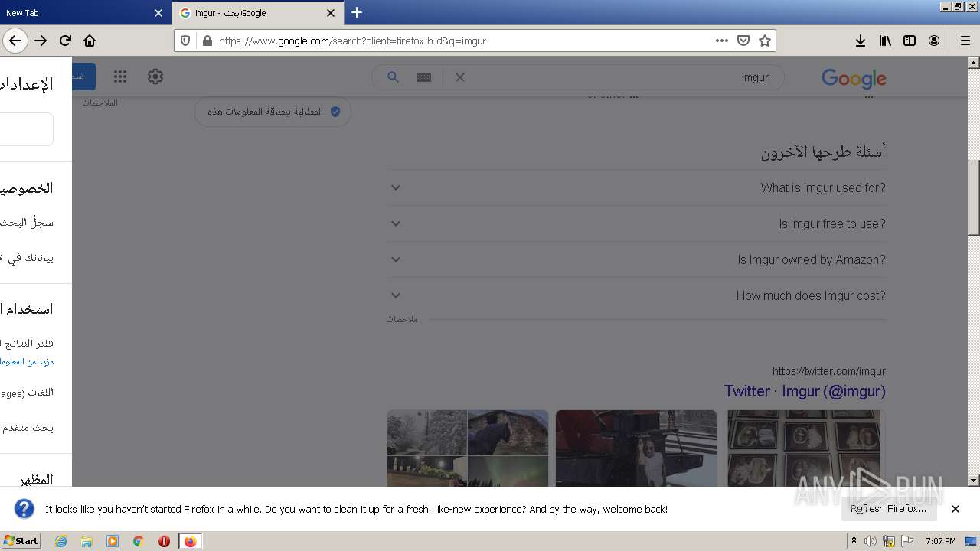Claim this knowledge panel button

(x=273, y=112)
